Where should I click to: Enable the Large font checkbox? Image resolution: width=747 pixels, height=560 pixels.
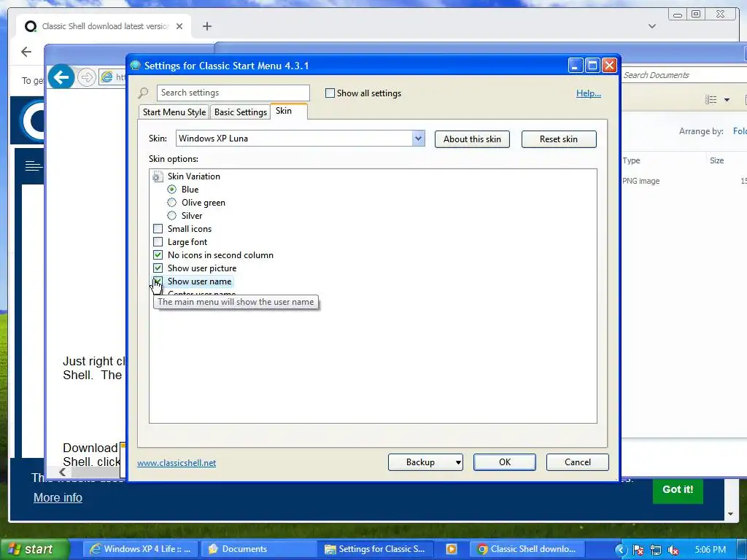pyautogui.click(x=158, y=242)
